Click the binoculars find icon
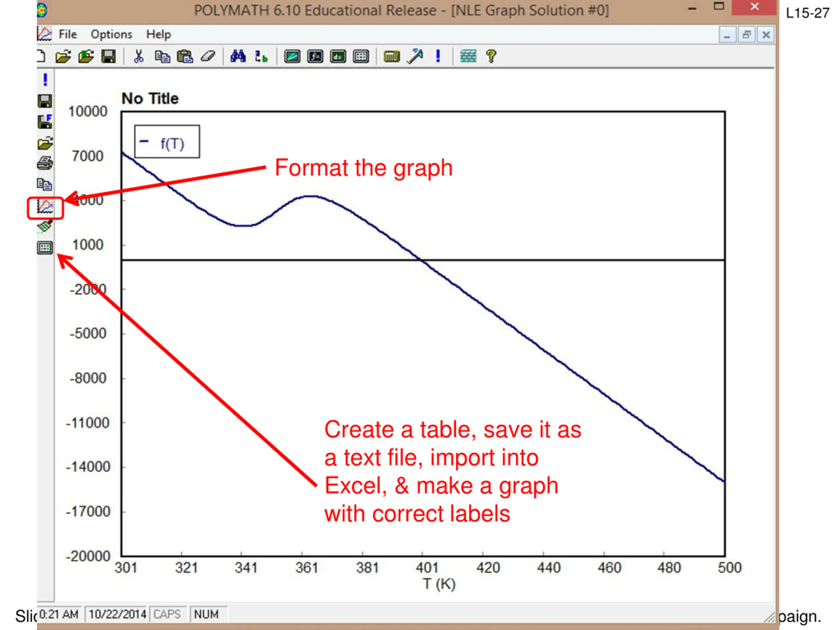The height and width of the screenshot is (630, 840). tap(238, 56)
